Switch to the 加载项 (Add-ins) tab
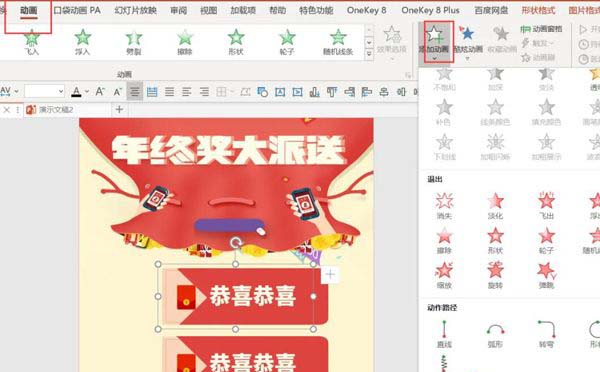The height and width of the screenshot is (372, 600). 243,10
